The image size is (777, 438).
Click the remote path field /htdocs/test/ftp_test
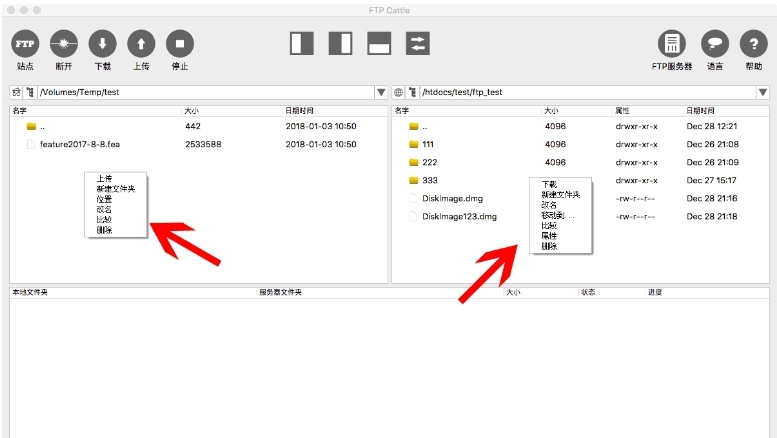(588, 92)
